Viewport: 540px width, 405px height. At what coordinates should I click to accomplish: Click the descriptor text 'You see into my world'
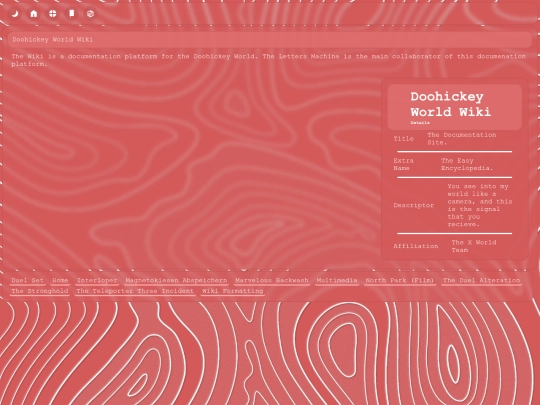click(x=479, y=205)
